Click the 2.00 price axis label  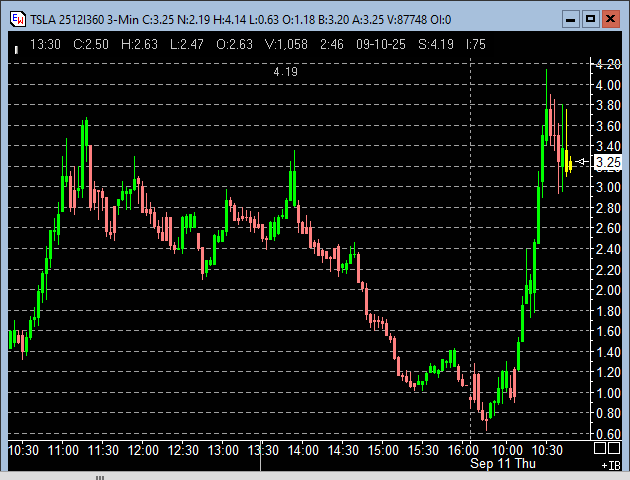pos(608,290)
